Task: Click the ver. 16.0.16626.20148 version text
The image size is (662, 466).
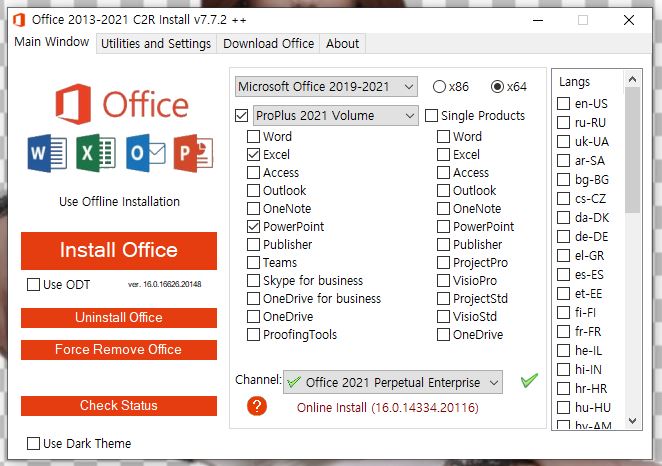Action: [x=165, y=284]
